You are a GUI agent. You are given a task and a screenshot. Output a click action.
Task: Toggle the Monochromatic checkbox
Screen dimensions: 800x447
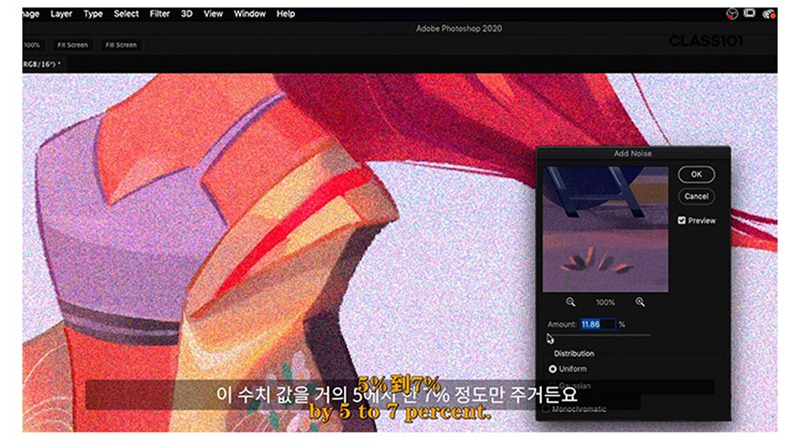[546, 409]
